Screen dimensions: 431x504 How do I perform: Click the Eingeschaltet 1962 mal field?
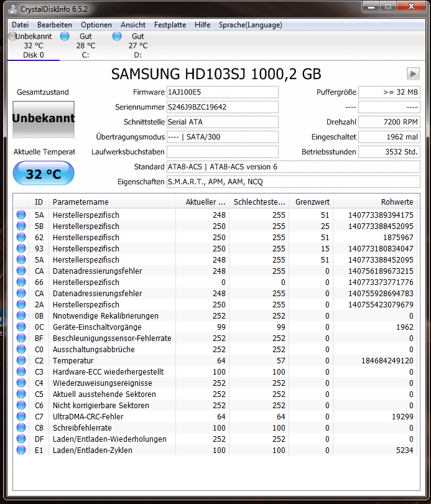(x=389, y=137)
